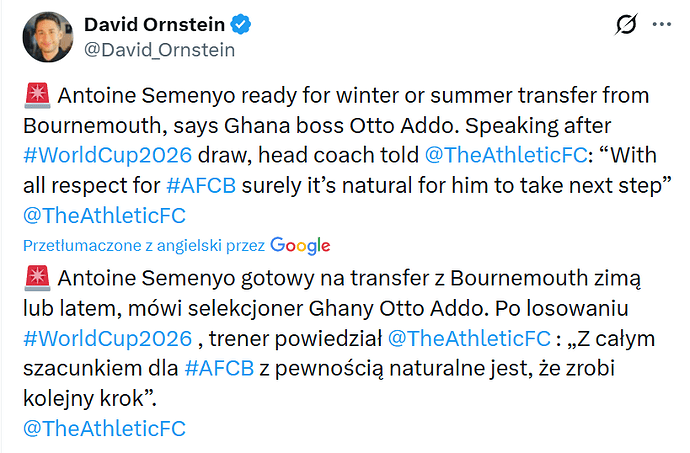Open the three-dots more options menu
Screen dimensions: 690x453
(661, 24)
